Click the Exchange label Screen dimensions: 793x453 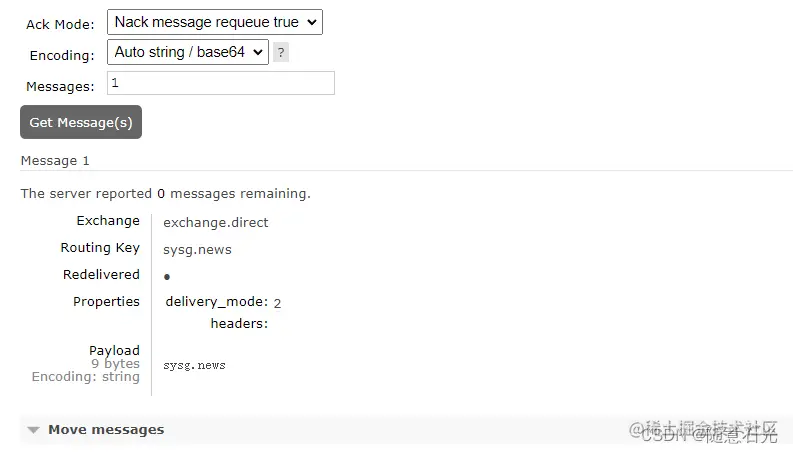108,221
